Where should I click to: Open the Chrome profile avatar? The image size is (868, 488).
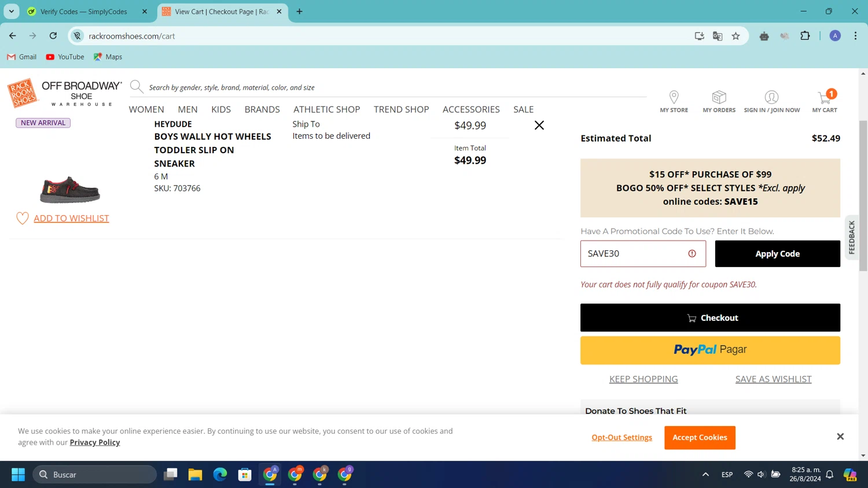tap(835, 36)
